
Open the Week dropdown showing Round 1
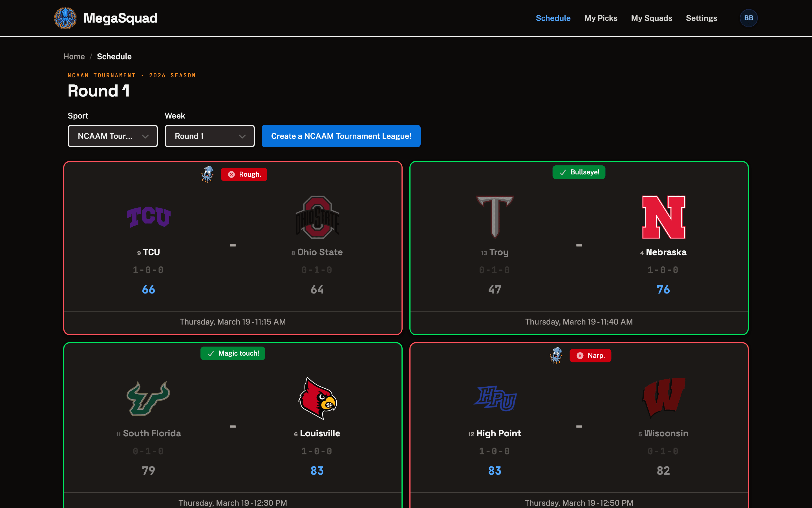pyautogui.click(x=210, y=136)
